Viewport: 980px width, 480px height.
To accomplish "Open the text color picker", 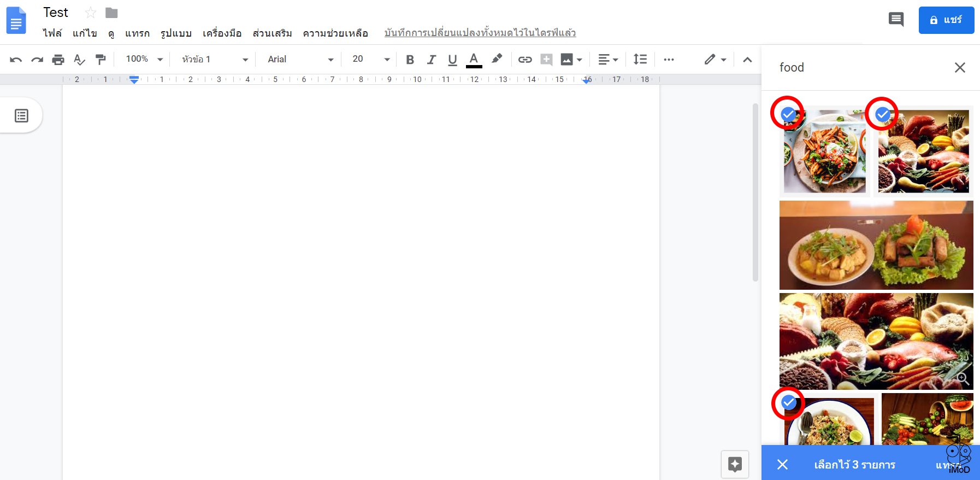I will tap(474, 60).
